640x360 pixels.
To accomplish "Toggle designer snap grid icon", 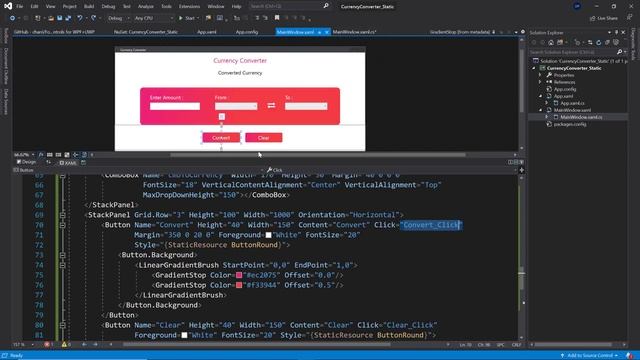I will [49, 155].
